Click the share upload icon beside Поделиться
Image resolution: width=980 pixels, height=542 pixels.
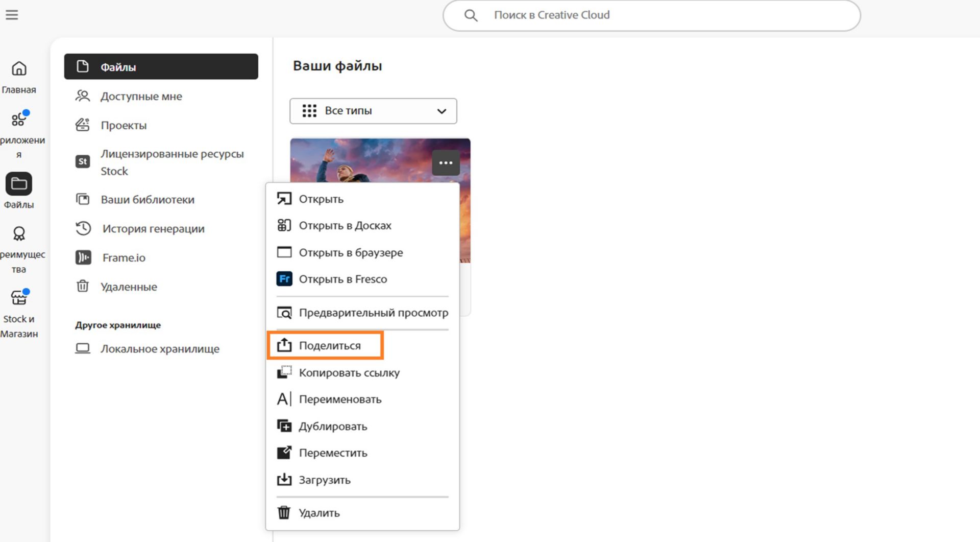pos(284,345)
